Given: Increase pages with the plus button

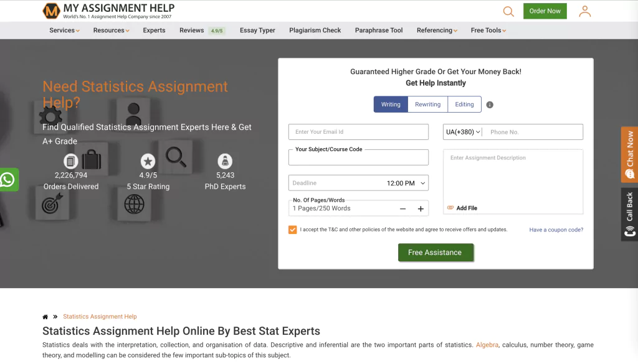Looking at the screenshot, I should 421,209.
